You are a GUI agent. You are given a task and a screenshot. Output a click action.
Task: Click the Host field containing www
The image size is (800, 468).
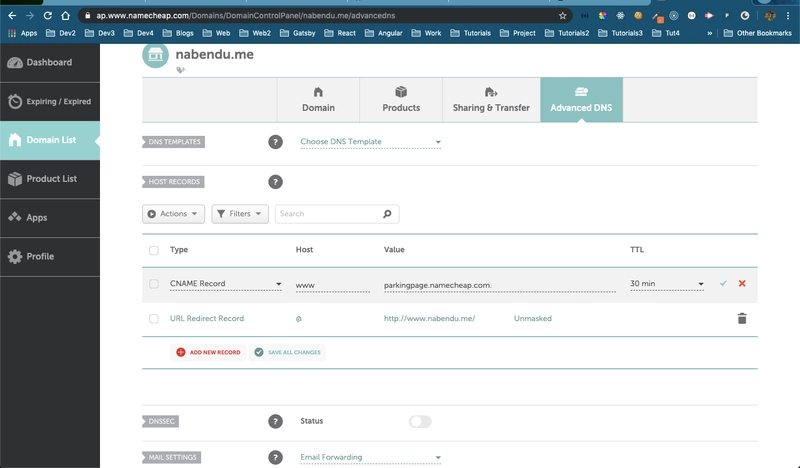[333, 285]
